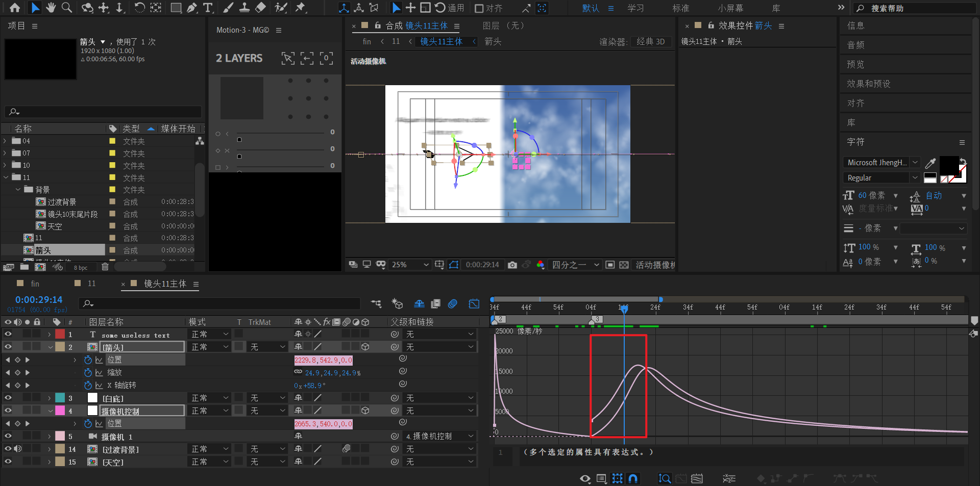Hide layer 15 天空 with eye icon

(x=8, y=462)
